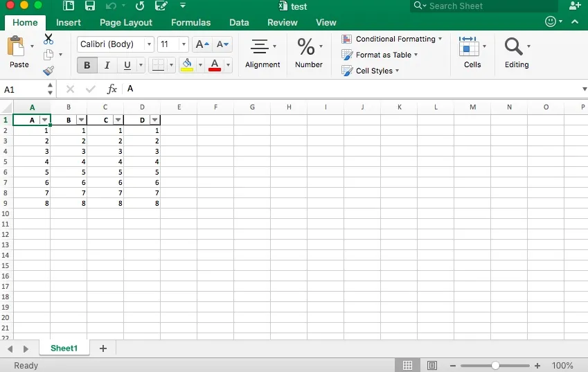Switch to the Review tab

(x=283, y=22)
